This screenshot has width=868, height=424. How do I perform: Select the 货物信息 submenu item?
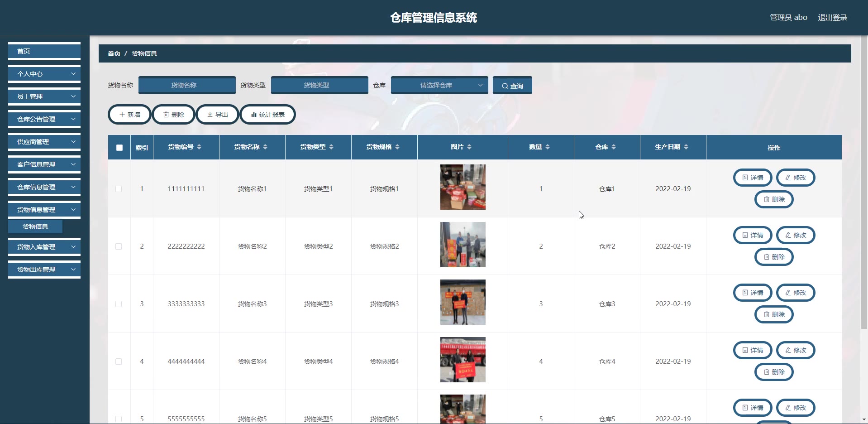(x=35, y=226)
